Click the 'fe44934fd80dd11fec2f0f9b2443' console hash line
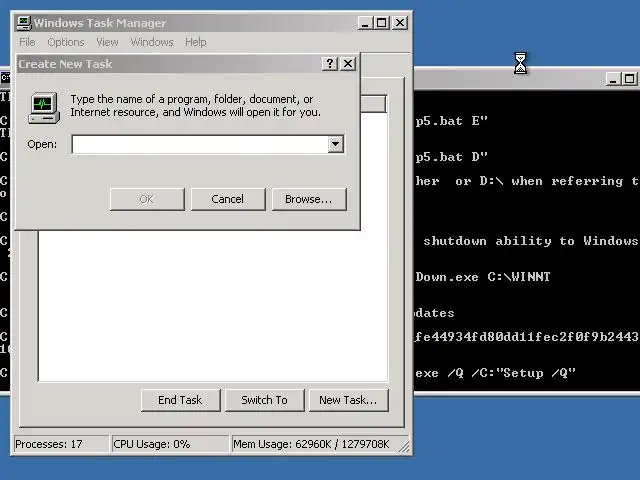640x480 pixels. 527,337
